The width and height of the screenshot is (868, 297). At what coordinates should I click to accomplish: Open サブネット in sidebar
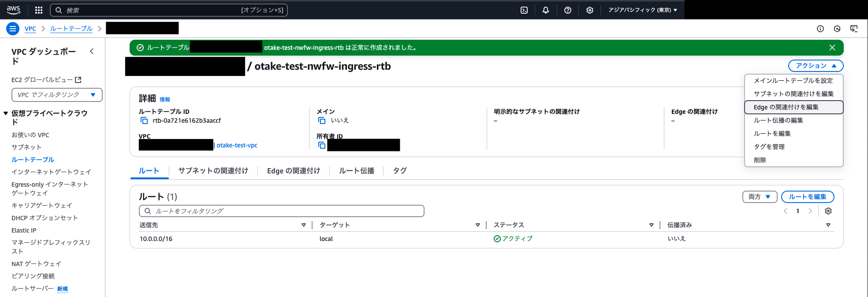pos(26,147)
